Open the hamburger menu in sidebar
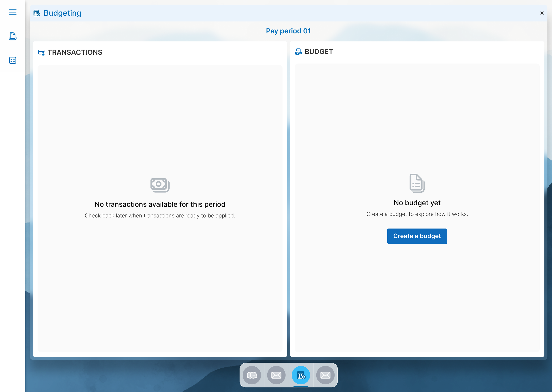Screen dimensions: 552x392 (13, 12)
